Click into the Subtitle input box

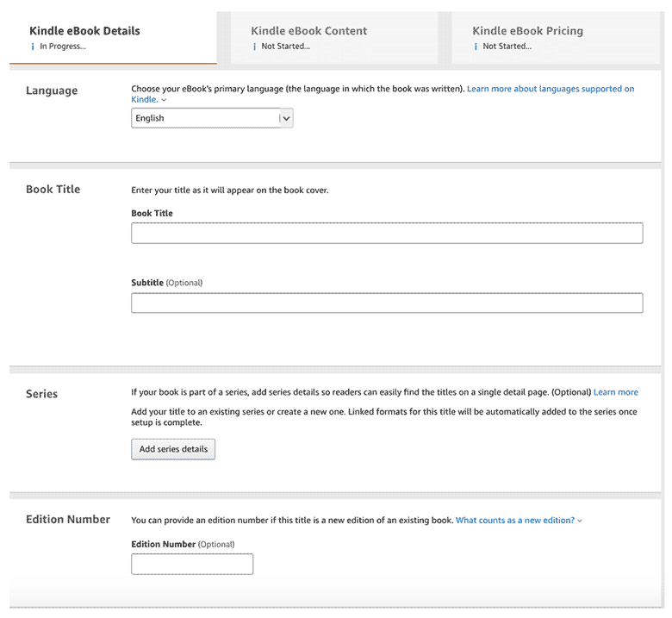[x=387, y=303]
